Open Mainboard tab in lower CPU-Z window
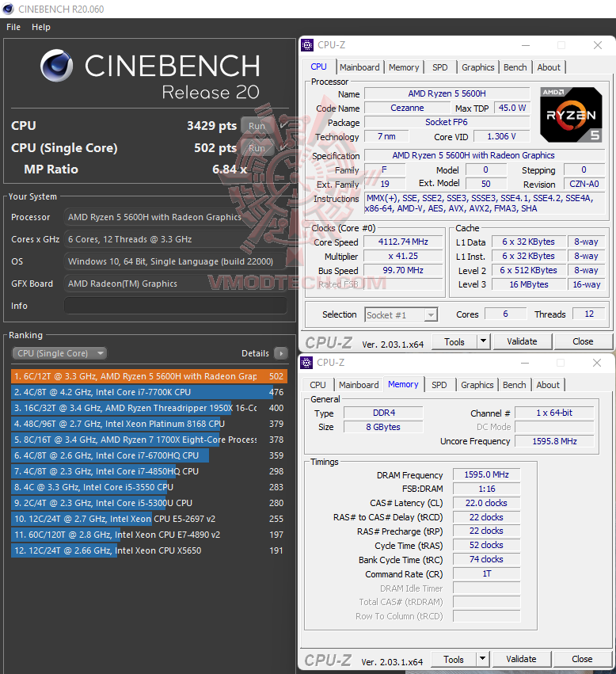616x674 pixels. coord(359,385)
